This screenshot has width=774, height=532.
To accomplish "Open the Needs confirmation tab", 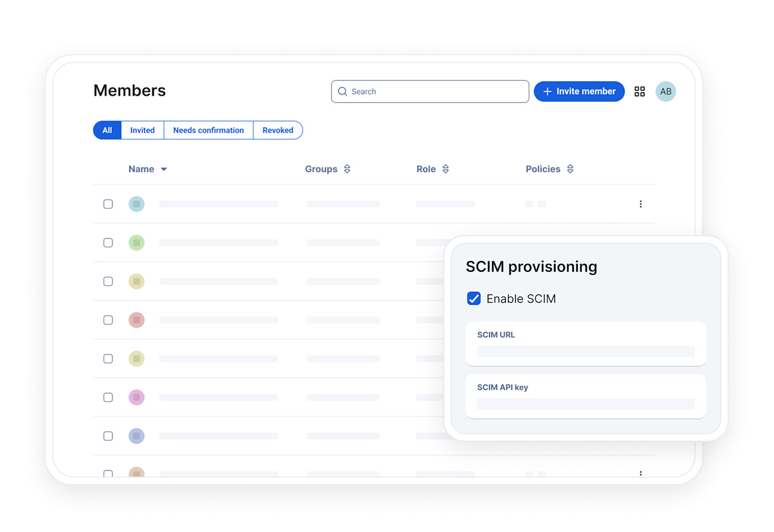I will (208, 130).
